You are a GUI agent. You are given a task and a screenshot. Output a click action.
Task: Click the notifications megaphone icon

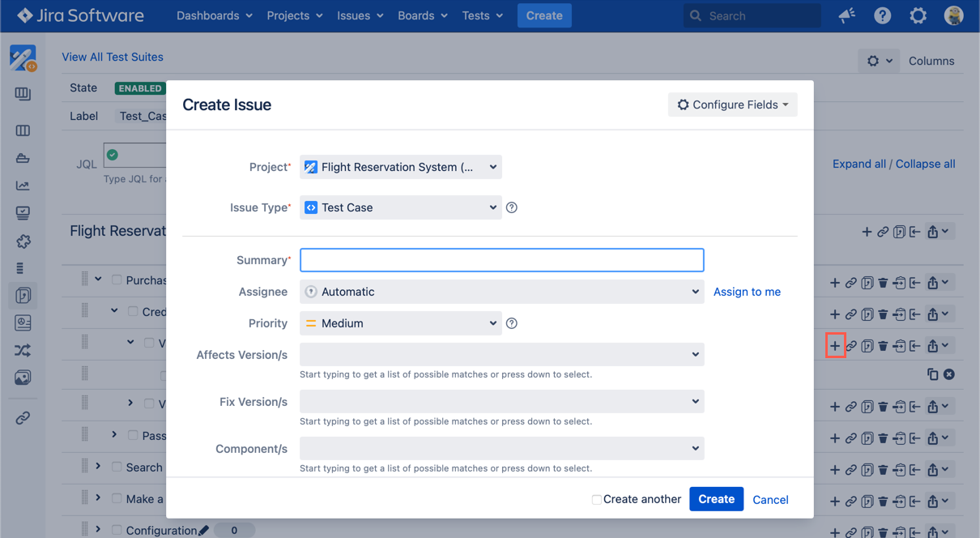tap(847, 15)
